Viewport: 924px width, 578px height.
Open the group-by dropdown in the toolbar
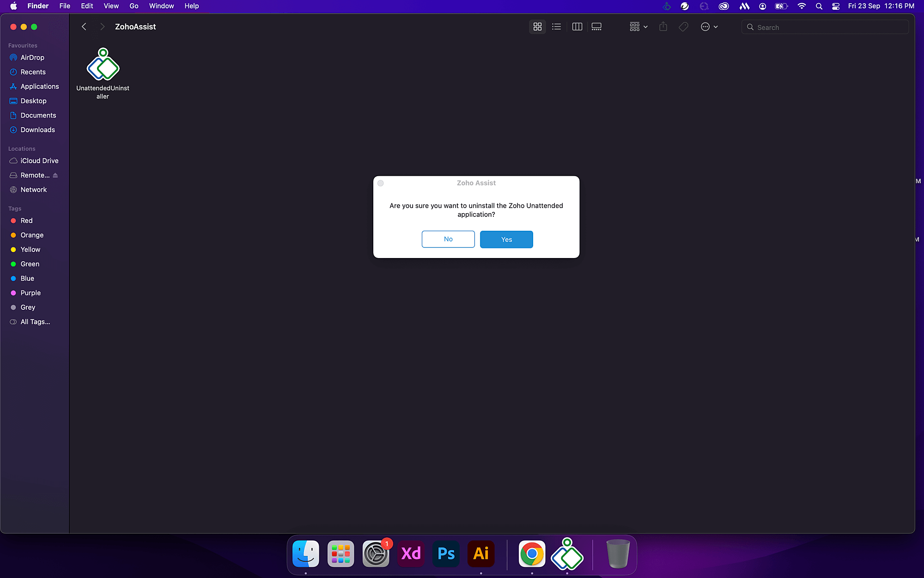tap(638, 26)
